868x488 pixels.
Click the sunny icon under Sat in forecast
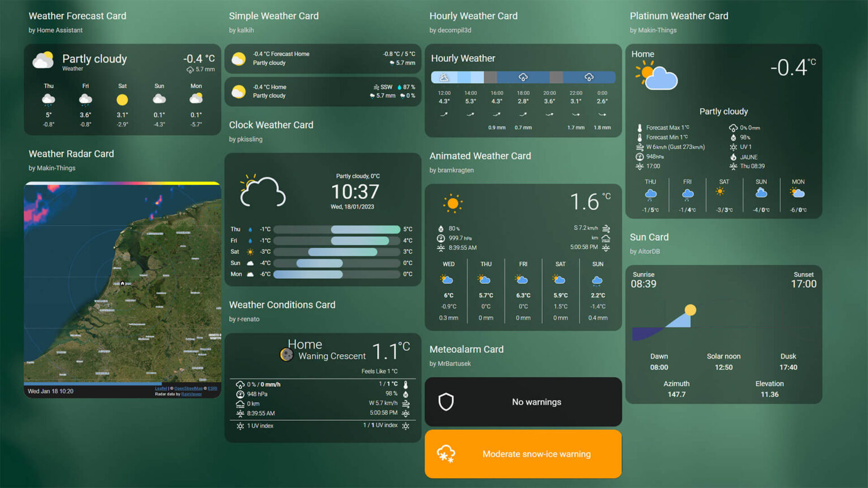[x=122, y=99]
